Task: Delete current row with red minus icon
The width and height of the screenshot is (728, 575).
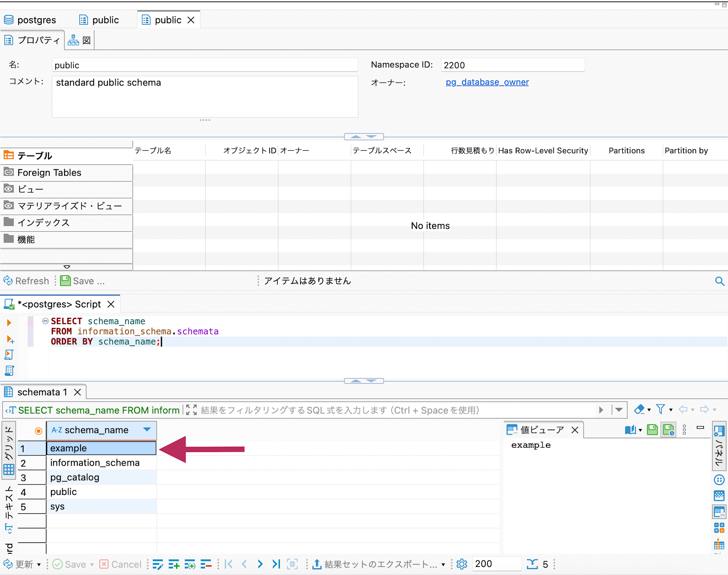Action: pyautogui.click(x=206, y=564)
